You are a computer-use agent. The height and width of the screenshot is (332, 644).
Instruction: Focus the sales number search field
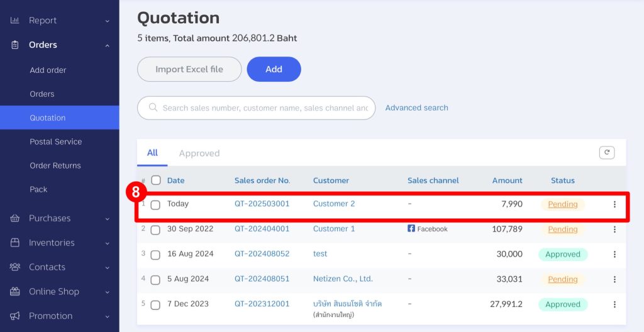click(257, 108)
